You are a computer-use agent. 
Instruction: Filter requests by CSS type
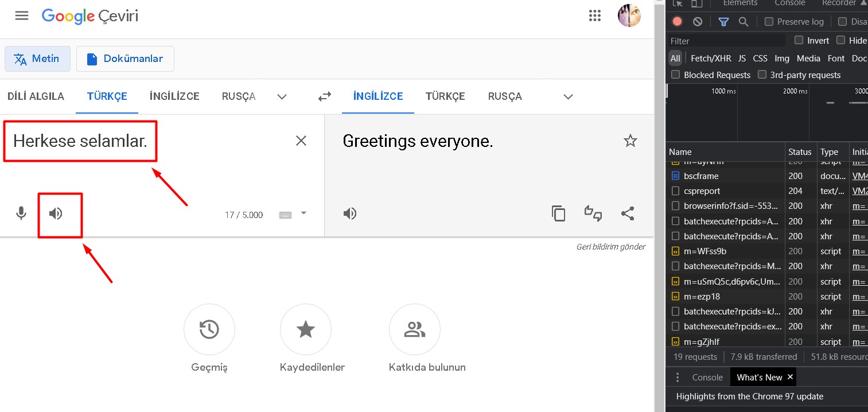760,58
